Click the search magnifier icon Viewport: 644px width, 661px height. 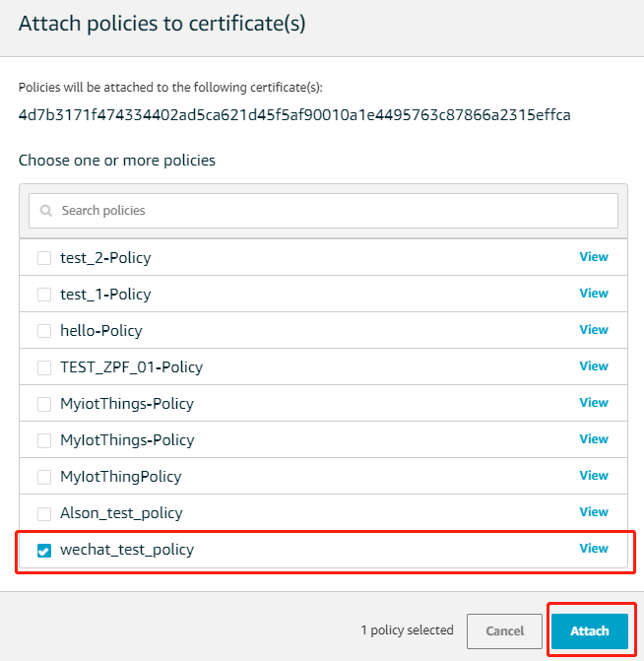point(46,211)
